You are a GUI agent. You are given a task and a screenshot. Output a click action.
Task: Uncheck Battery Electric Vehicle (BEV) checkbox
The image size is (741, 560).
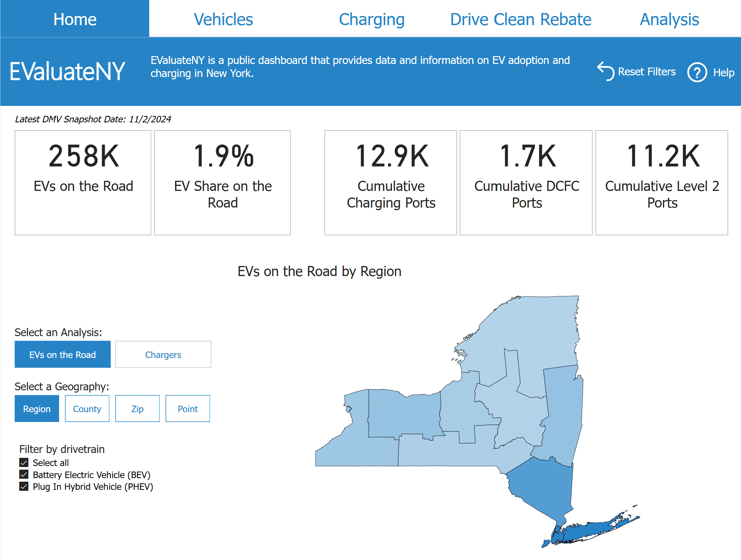[x=24, y=474]
